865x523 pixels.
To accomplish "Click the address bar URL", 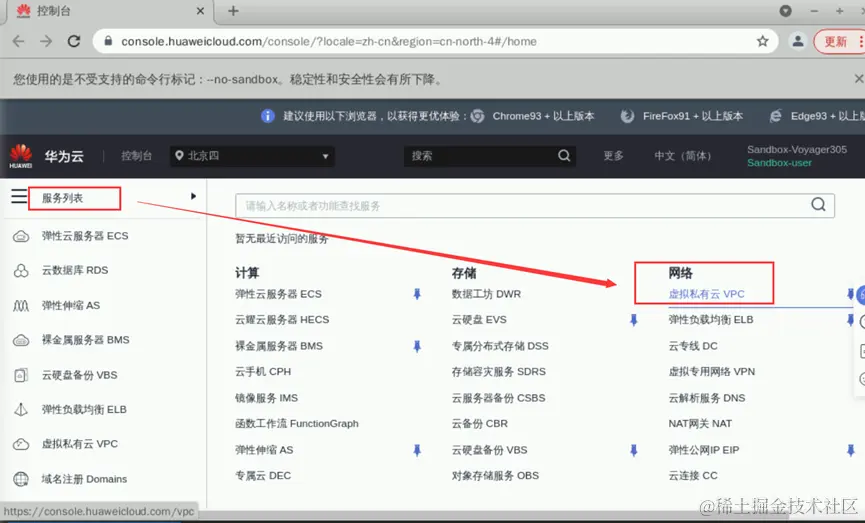I will 329,41.
